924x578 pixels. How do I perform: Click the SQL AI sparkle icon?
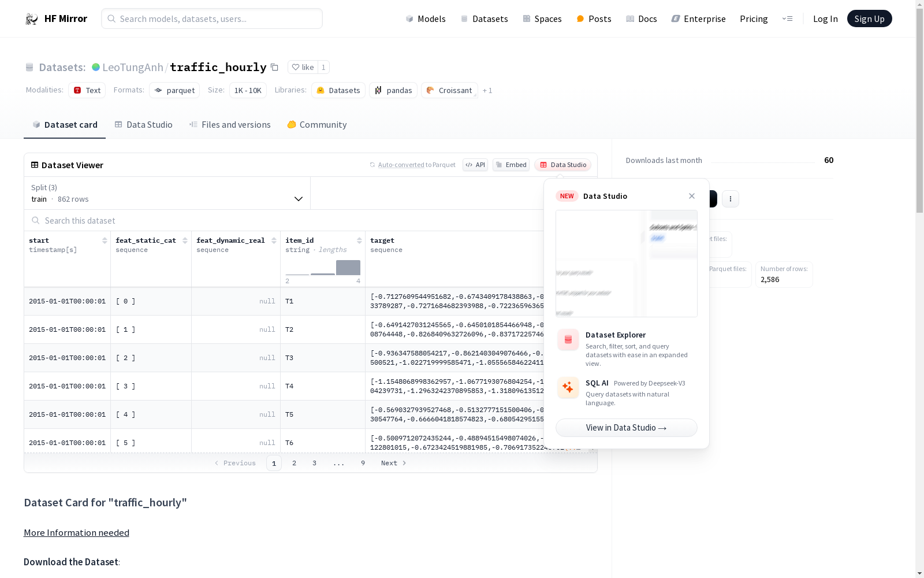pos(568,387)
